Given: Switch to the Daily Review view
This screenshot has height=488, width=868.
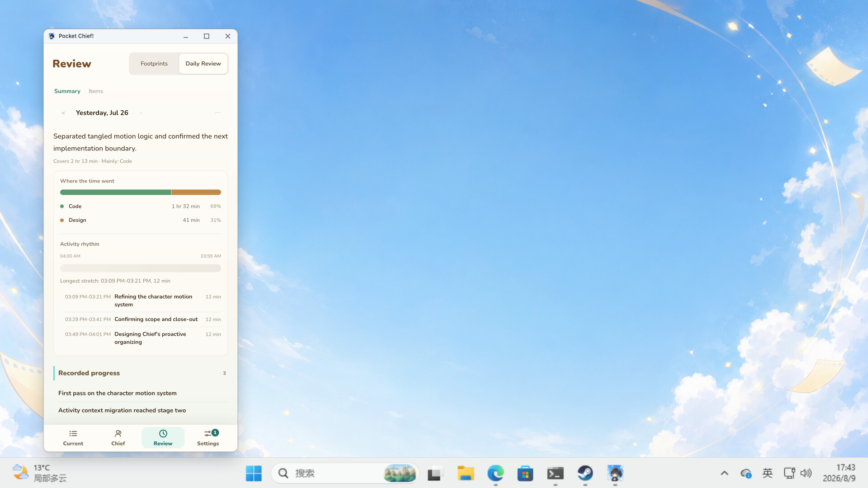Looking at the screenshot, I should tap(203, 64).
